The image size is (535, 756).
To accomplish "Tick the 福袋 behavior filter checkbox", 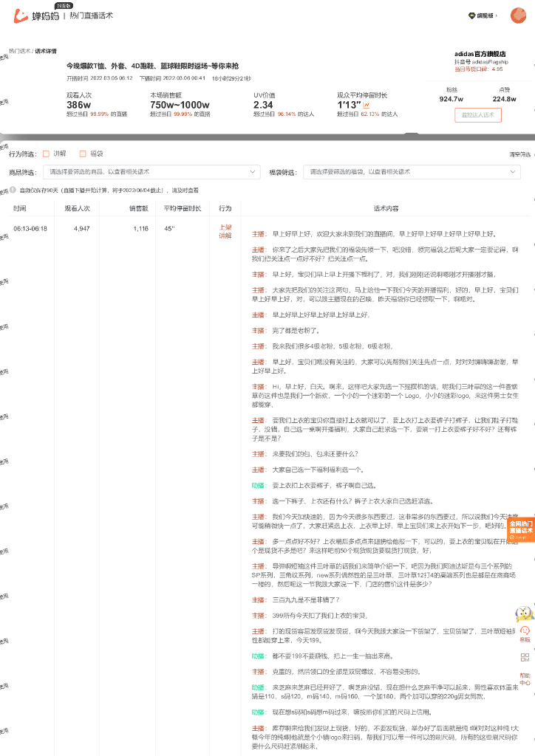I will pyautogui.click(x=83, y=154).
